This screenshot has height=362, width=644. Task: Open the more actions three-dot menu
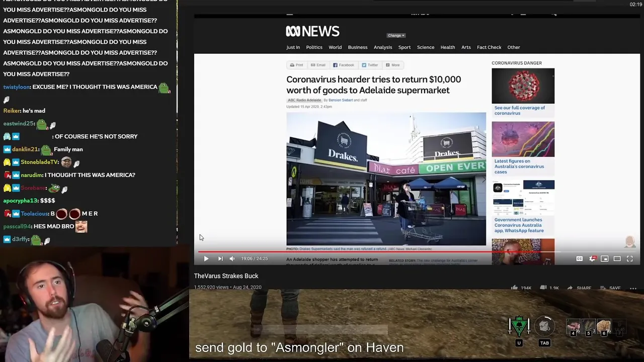[633, 288]
